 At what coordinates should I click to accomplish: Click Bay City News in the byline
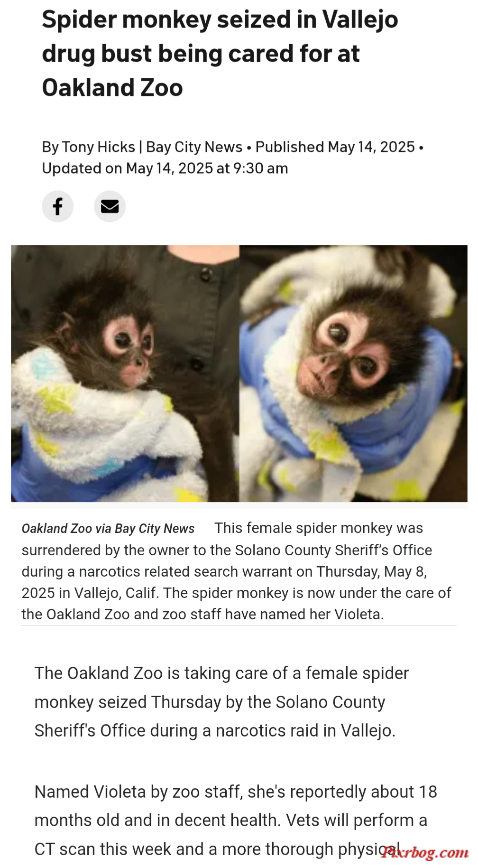194,147
